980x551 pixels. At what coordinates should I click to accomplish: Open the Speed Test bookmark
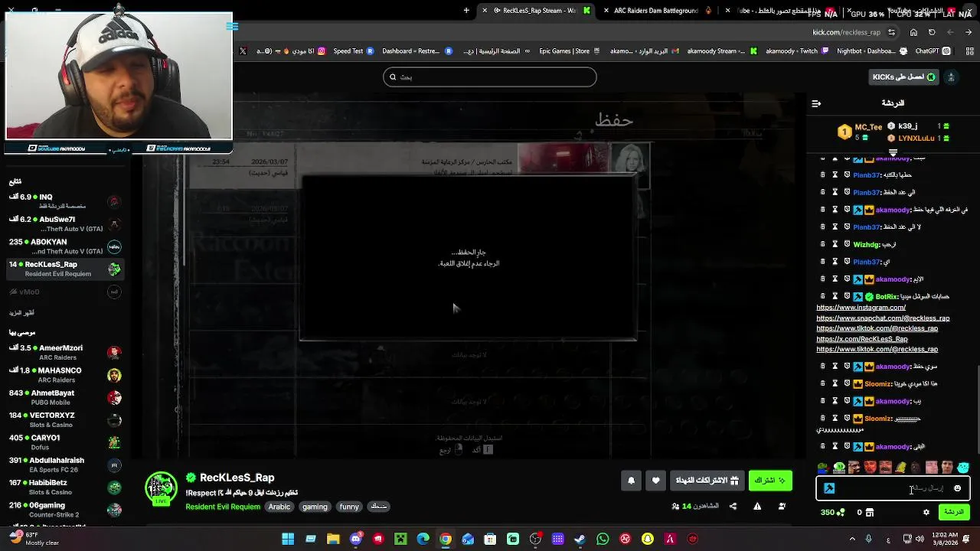[353, 51]
